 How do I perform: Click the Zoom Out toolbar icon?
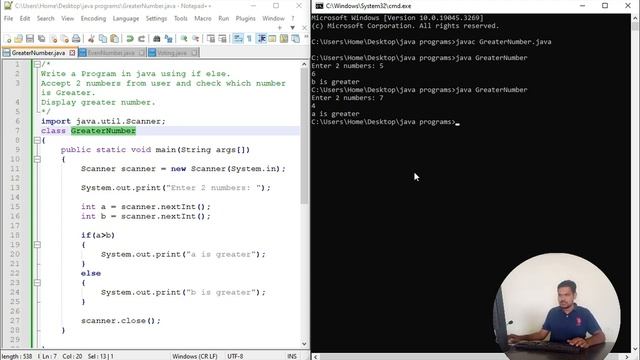pos(196,39)
